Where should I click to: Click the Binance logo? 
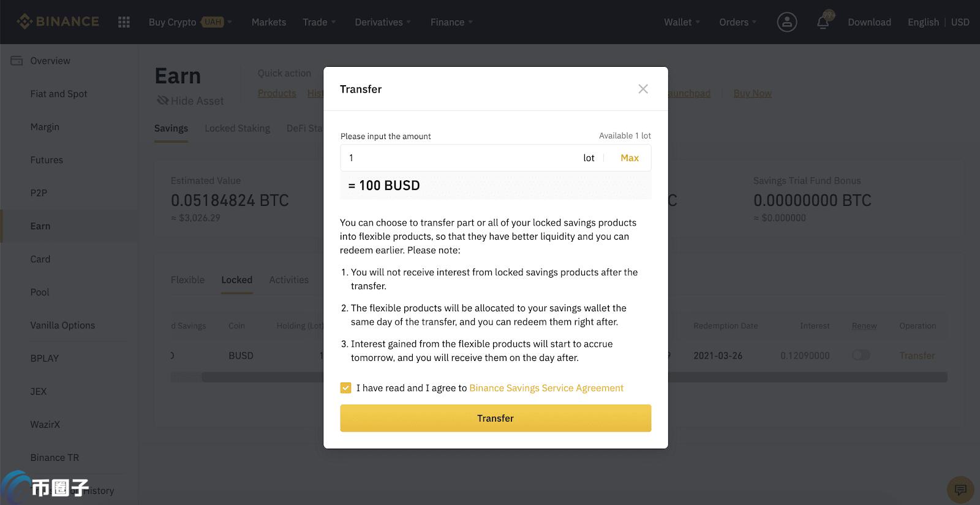[x=58, y=21]
